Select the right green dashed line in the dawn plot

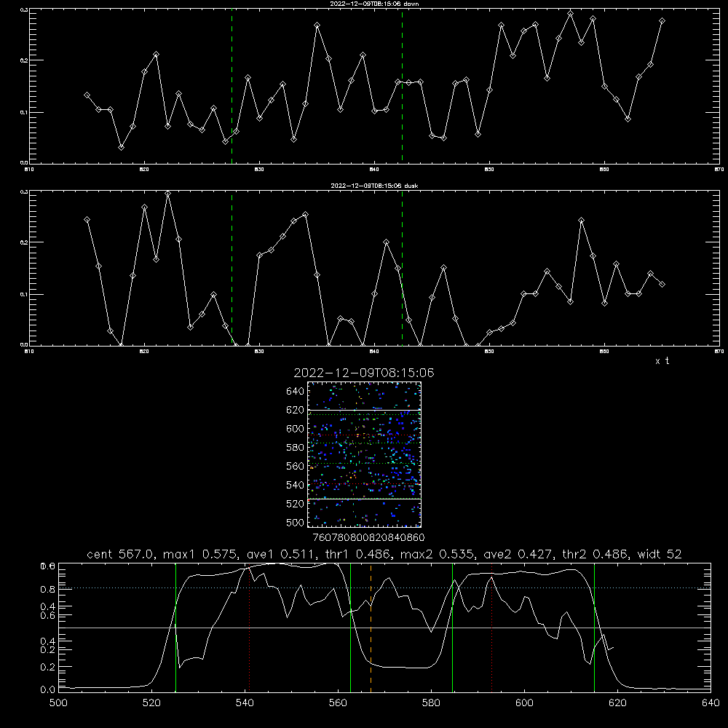[402, 87]
